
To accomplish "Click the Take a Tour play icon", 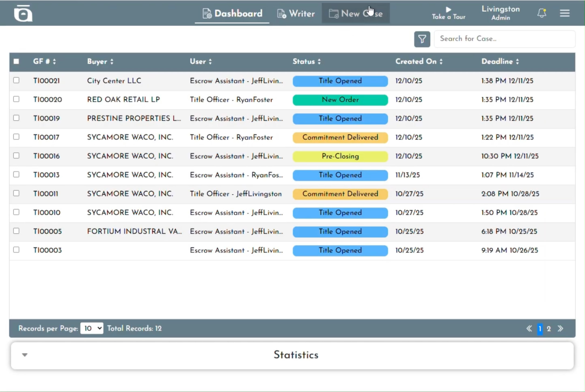I will (448, 10).
